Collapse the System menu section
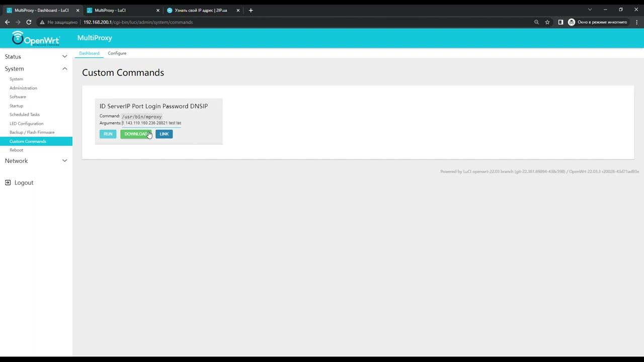Image resolution: width=644 pixels, height=362 pixels. (x=36, y=68)
